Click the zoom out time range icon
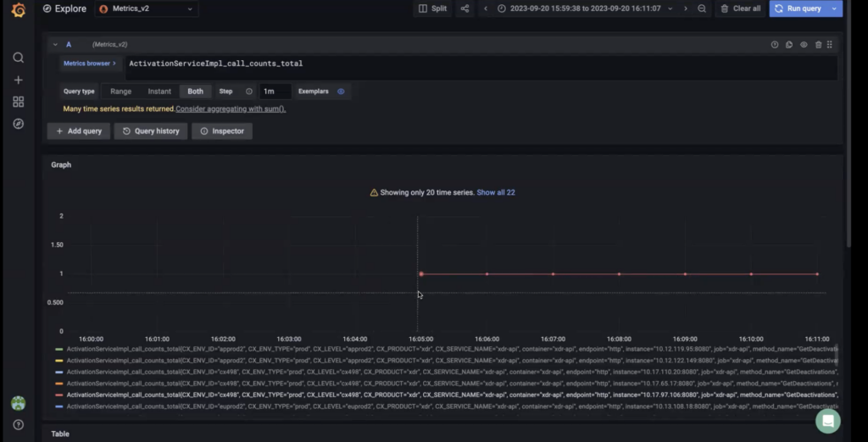Screen dimensions: 868x442 coord(702,8)
